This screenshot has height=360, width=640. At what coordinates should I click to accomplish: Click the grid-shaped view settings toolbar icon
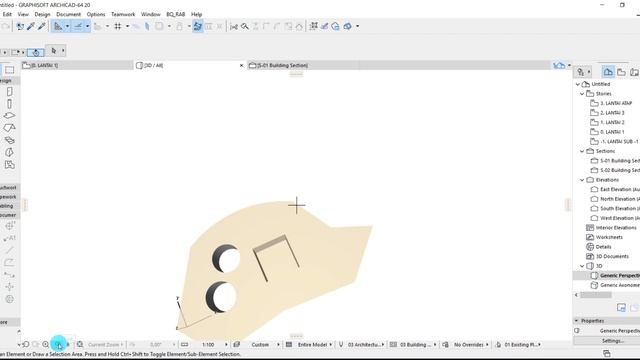tap(313, 27)
